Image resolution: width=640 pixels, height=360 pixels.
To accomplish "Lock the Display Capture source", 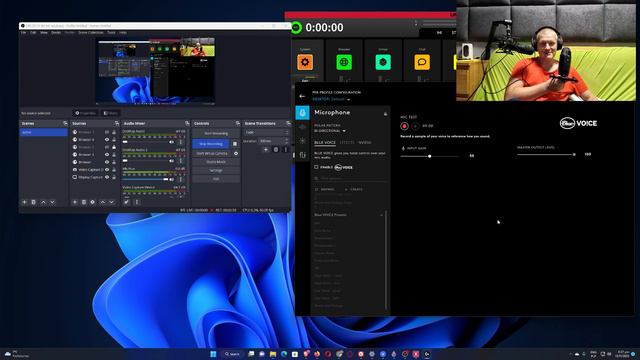I will coord(114,177).
